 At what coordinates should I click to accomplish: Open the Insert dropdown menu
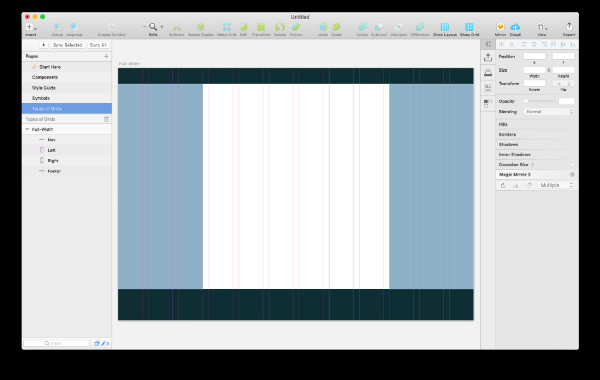coord(31,27)
